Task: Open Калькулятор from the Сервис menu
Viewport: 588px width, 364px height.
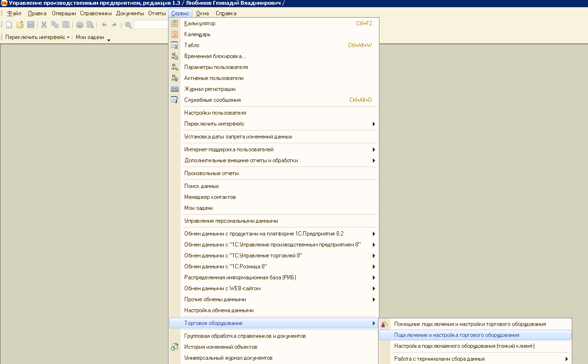Action: (200, 23)
